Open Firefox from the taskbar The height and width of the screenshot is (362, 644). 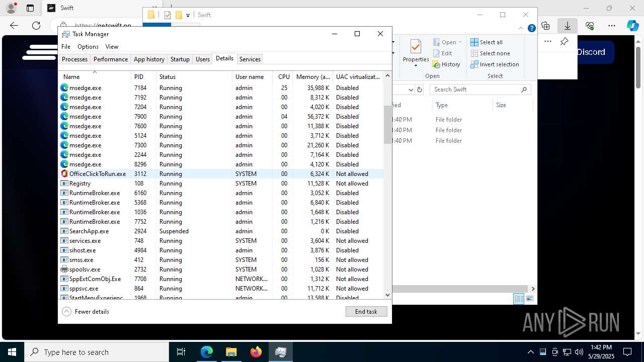point(256,352)
